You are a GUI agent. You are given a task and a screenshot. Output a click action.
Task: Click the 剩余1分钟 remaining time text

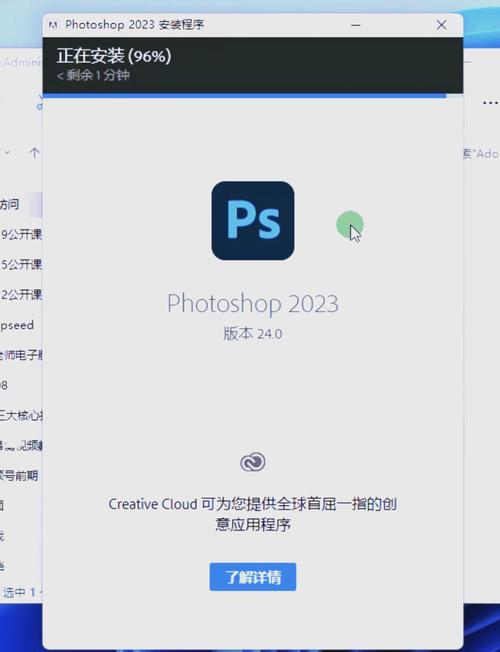click(93, 75)
